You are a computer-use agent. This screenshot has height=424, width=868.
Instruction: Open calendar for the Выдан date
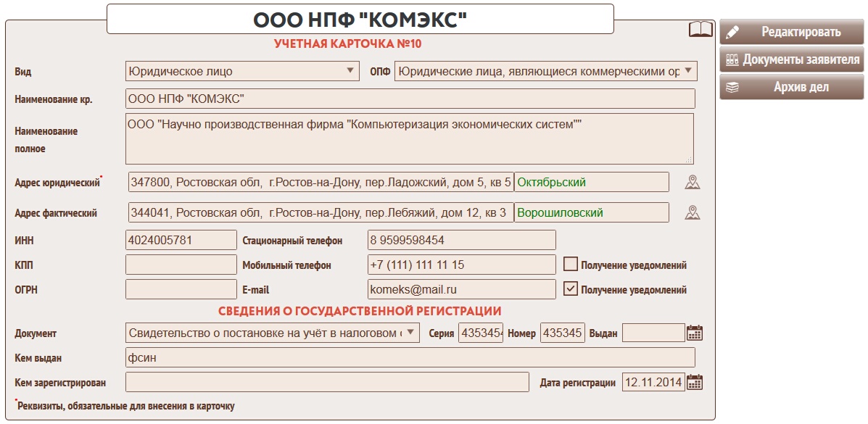[695, 333]
